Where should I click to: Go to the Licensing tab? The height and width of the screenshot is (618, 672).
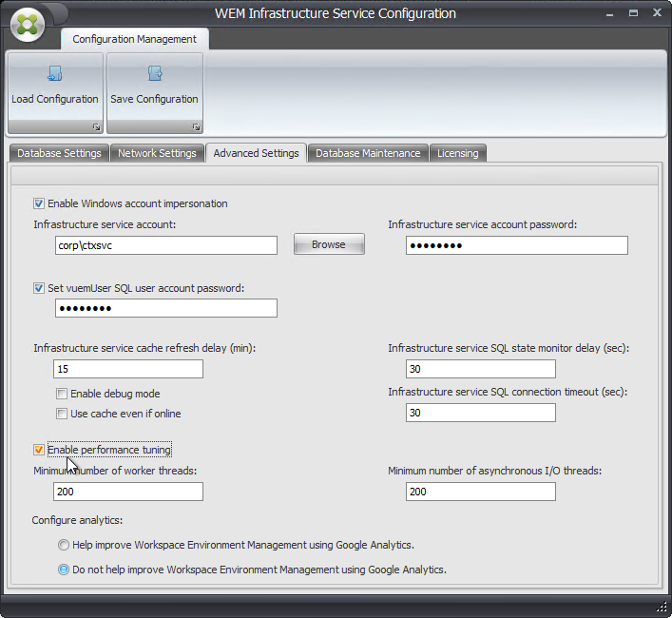pos(458,153)
